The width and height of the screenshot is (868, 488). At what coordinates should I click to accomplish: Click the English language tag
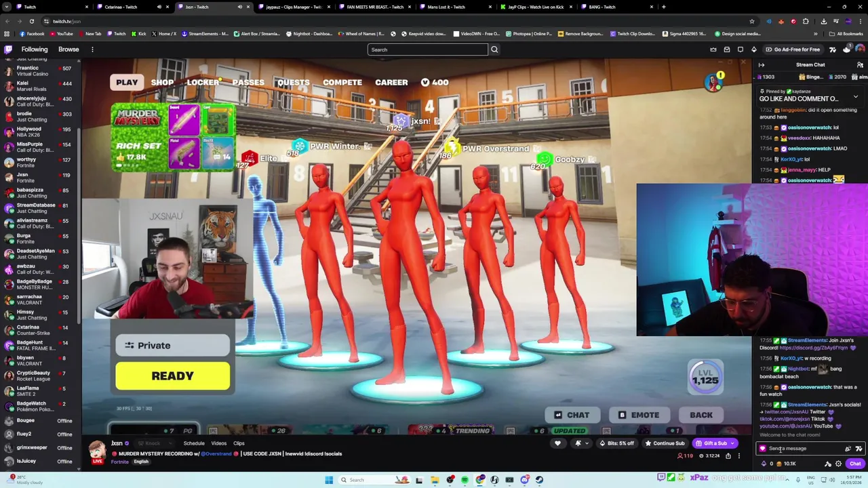[x=141, y=462]
